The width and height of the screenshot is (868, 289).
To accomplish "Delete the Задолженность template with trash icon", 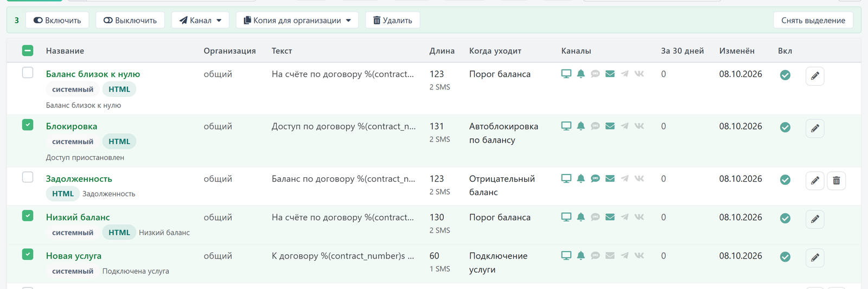I will click(x=837, y=181).
